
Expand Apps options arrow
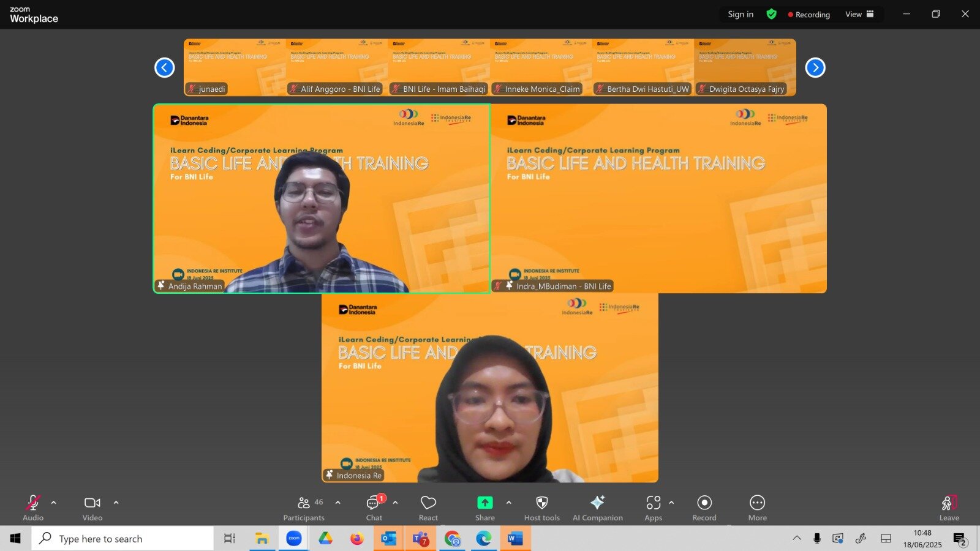coord(671,503)
